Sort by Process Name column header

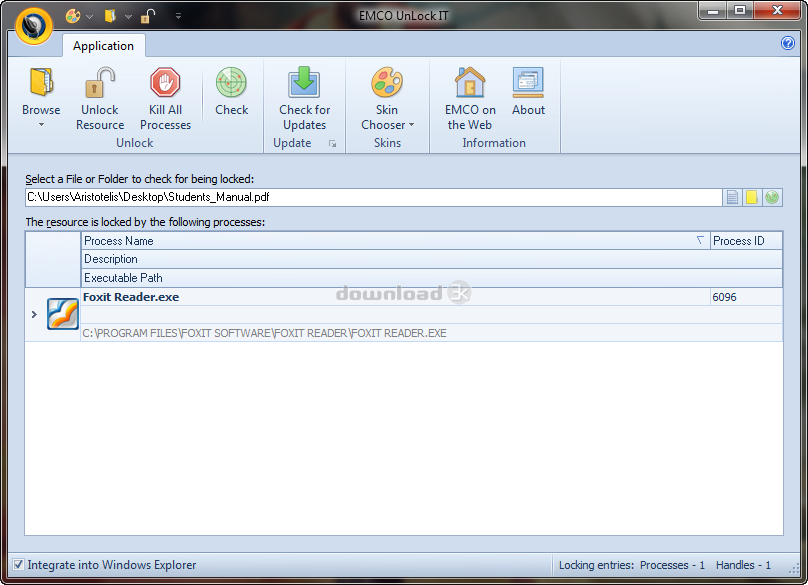coord(395,241)
